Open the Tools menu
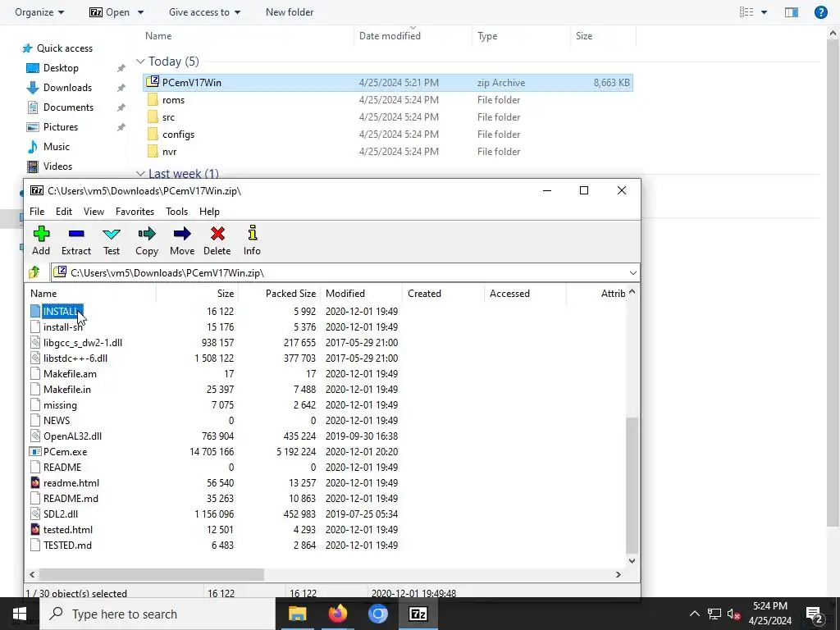The width and height of the screenshot is (840, 630). 177,212
